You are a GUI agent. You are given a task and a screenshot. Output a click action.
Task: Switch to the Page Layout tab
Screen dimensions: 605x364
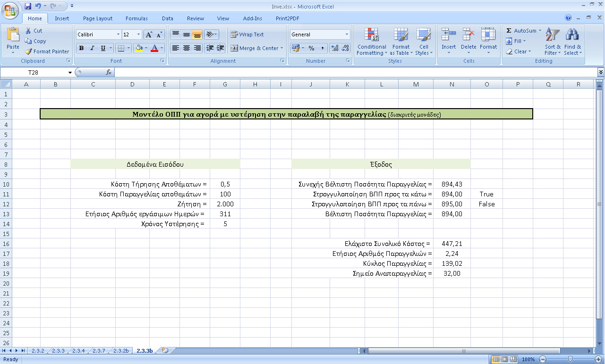point(98,18)
